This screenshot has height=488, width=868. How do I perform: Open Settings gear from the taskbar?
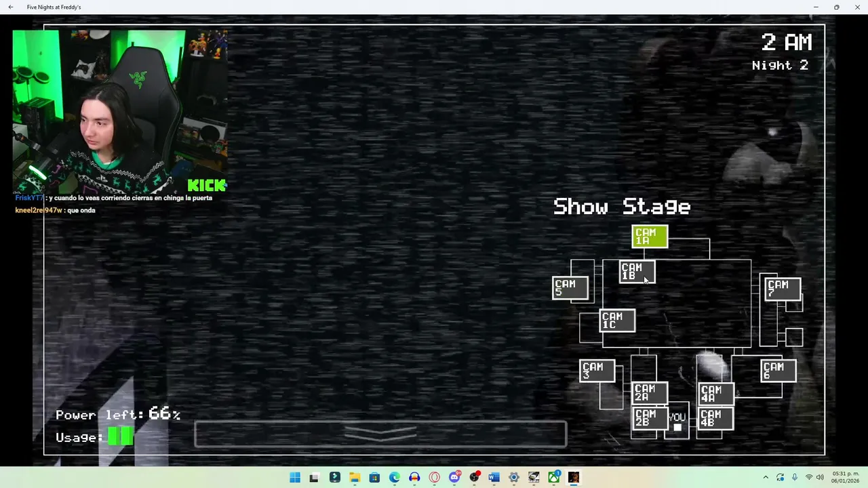pos(514,478)
